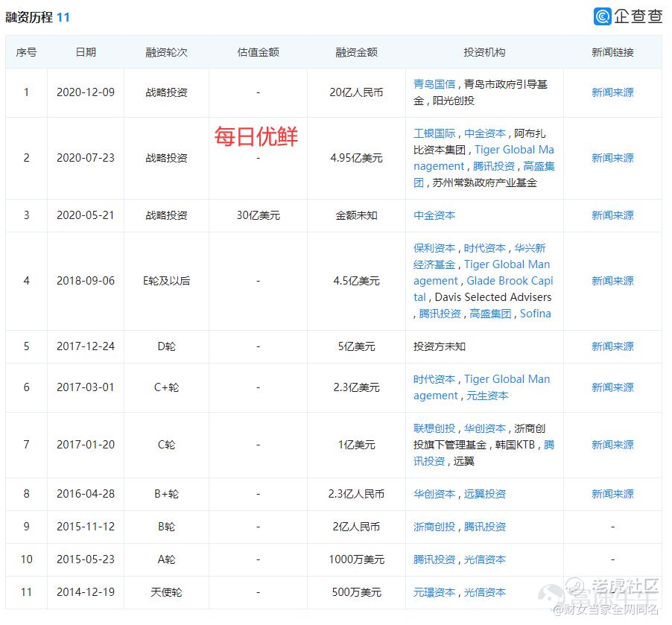Select the 5亿美元 amount cell
Screen dimensions: 672x625
pos(356,347)
